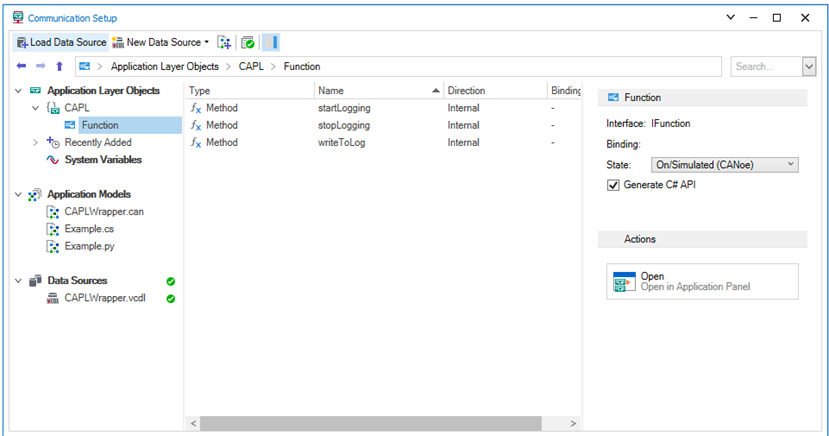Viewport: 829px width, 436px height.
Task: Select System Variables in the tree
Action: [x=102, y=160]
